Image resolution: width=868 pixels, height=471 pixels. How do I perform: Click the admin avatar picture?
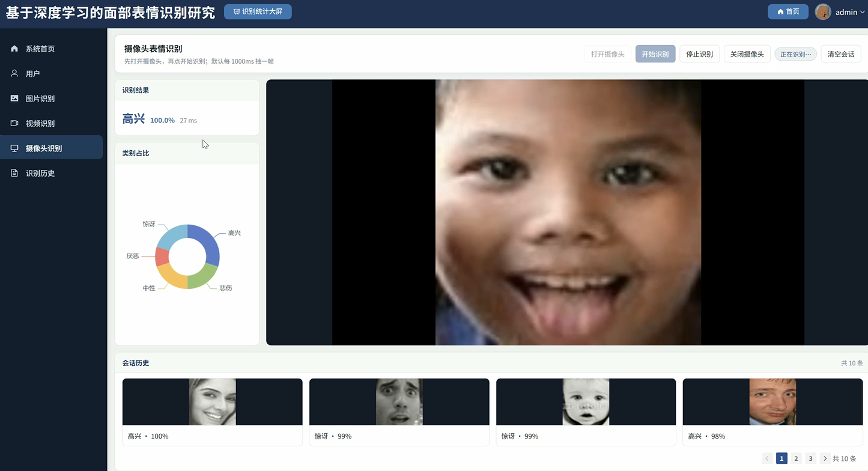(x=823, y=12)
